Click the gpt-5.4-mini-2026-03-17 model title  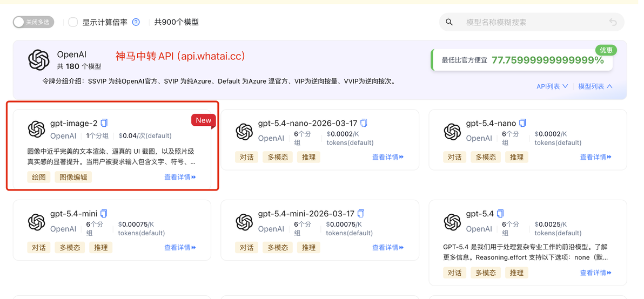coord(306,214)
